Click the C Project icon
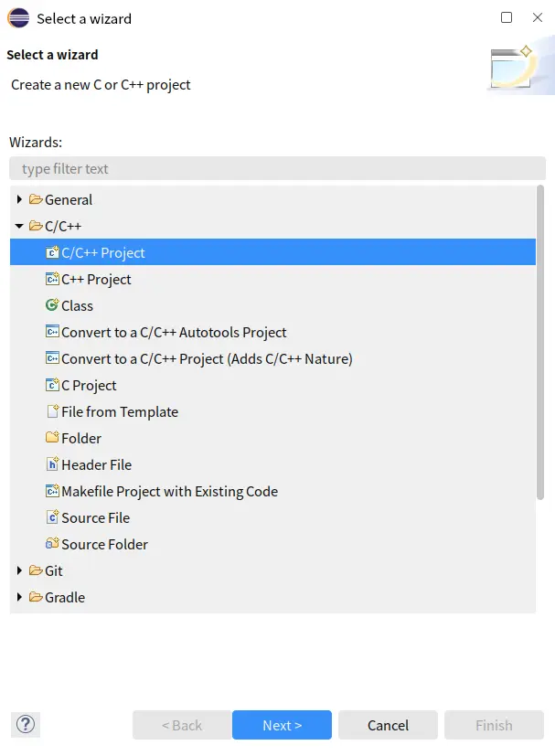The height and width of the screenshot is (756, 555). [x=52, y=386]
